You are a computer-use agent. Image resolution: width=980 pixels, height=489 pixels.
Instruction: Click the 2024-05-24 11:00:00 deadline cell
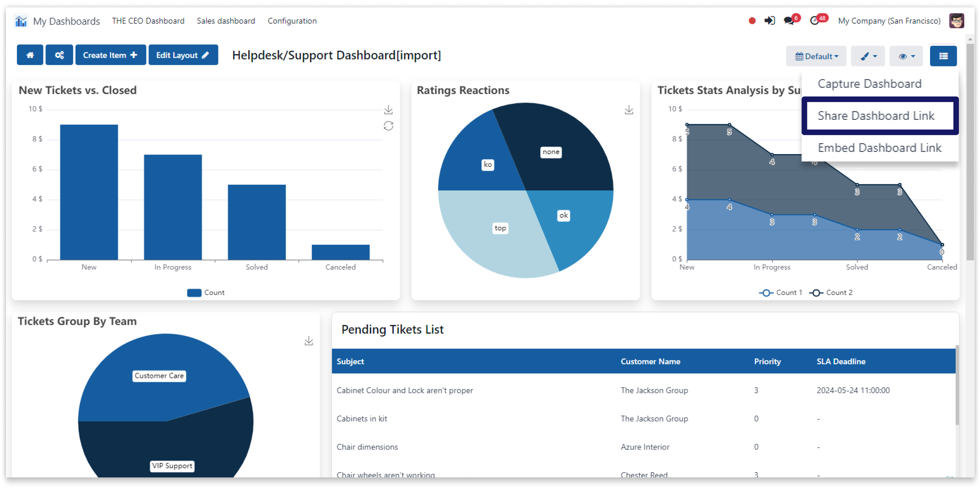pyautogui.click(x=853, y=390)
